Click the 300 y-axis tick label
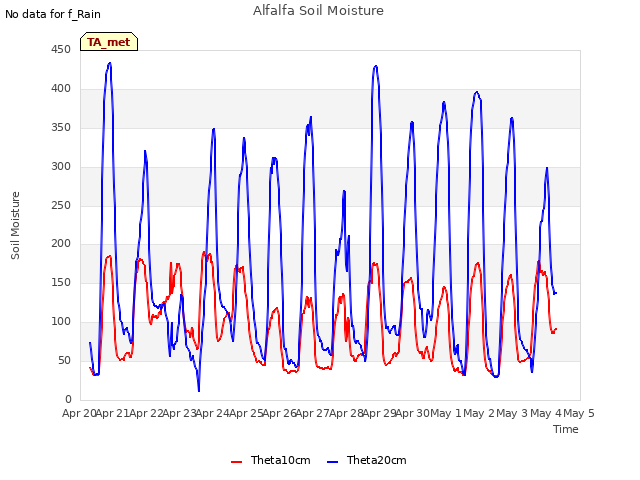The height and width of the screenshot is (480, 640). click(x=61, y=167)
